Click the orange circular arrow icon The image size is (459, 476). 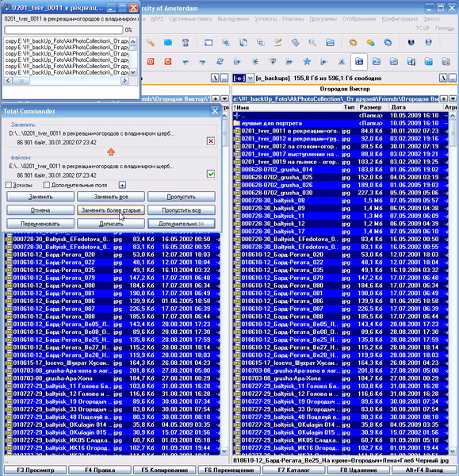click(353, 43)
